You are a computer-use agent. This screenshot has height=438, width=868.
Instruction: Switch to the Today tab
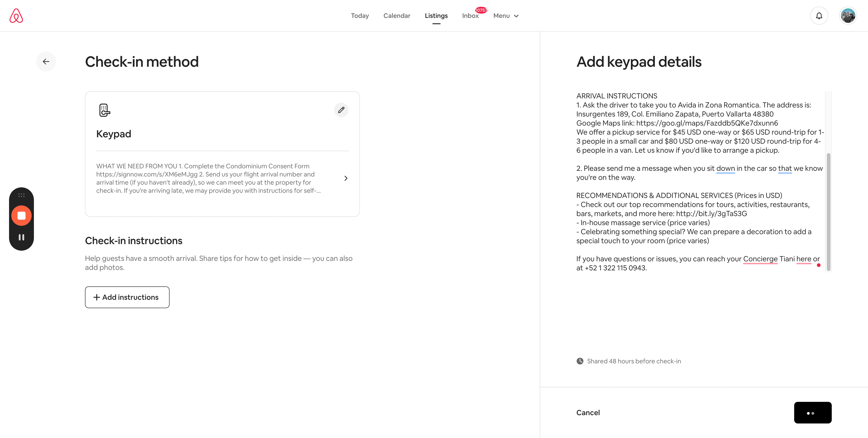pyautogui.click(x=360, y=16)
